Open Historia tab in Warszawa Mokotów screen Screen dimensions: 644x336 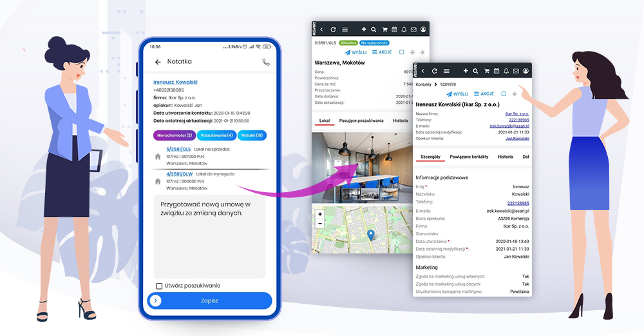coord(400,121)
